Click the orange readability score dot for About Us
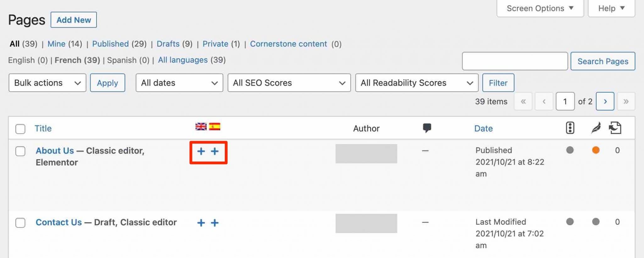Image resolution: width=644 pixels, height=258 pixels. (x=596, y=150)
